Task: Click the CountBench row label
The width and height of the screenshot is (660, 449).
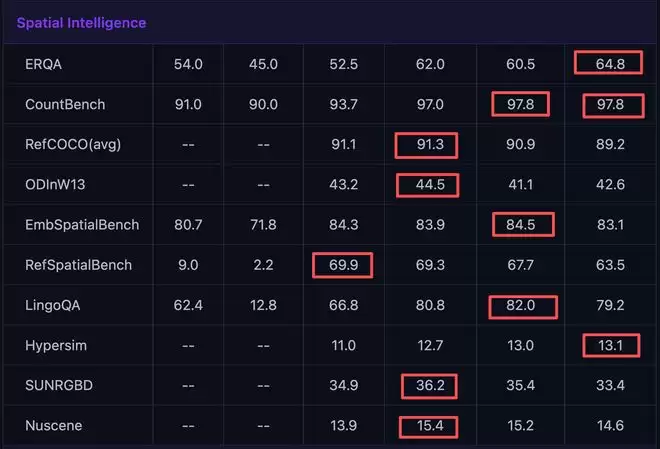Action: pyautogui.click(x=65, y=104)
